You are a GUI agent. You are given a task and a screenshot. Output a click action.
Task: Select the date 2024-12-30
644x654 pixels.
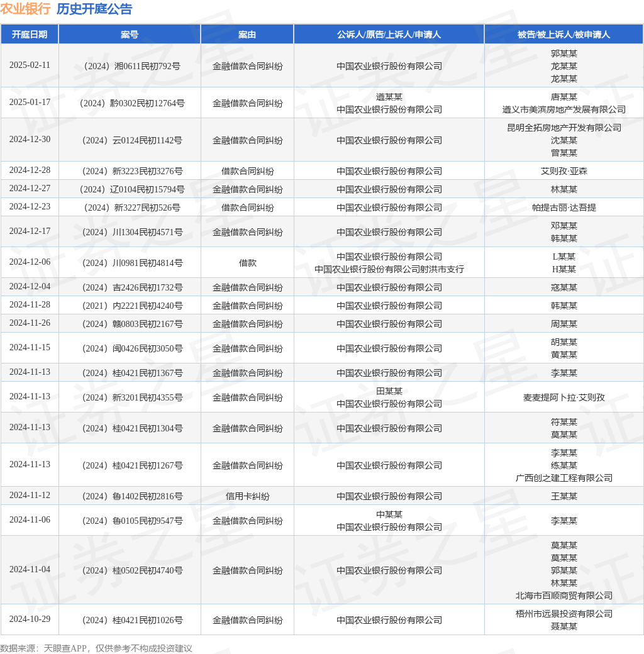[x=30, y=140]
